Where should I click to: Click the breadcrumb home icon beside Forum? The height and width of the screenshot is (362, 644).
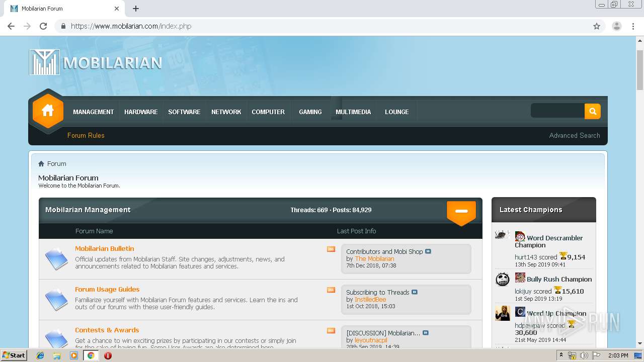point(41,164)
